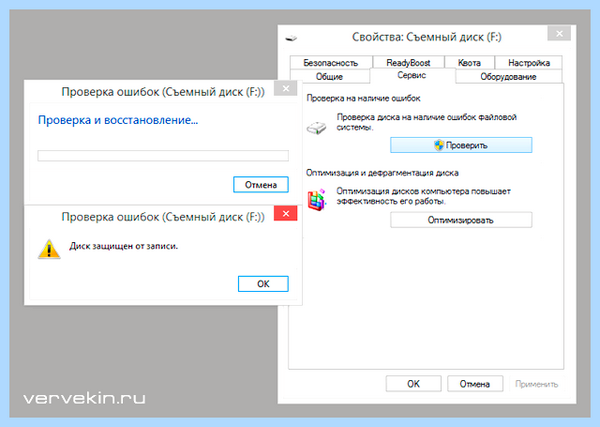Click the greyed Применить button

[x=536, y=384]
